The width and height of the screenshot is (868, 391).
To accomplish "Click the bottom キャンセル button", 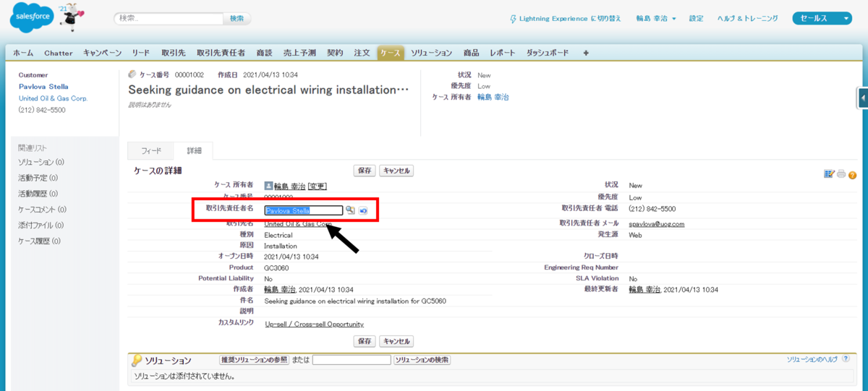I will coord(396,341).
